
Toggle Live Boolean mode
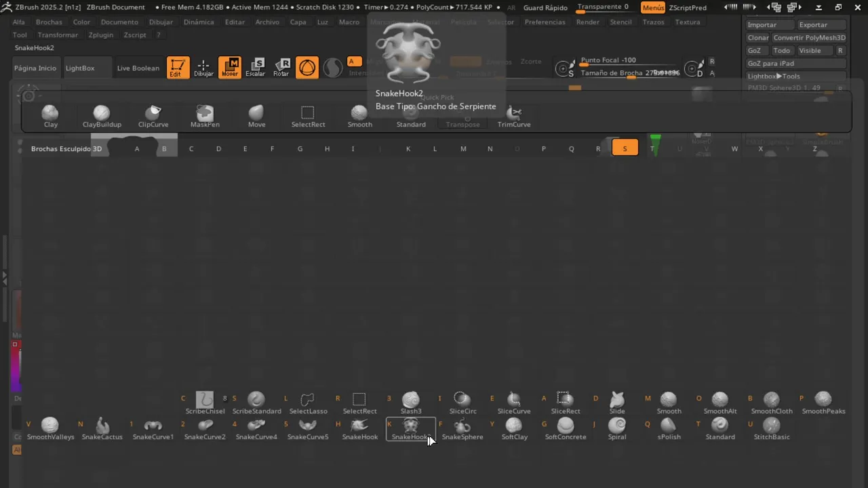click(138, 68)
